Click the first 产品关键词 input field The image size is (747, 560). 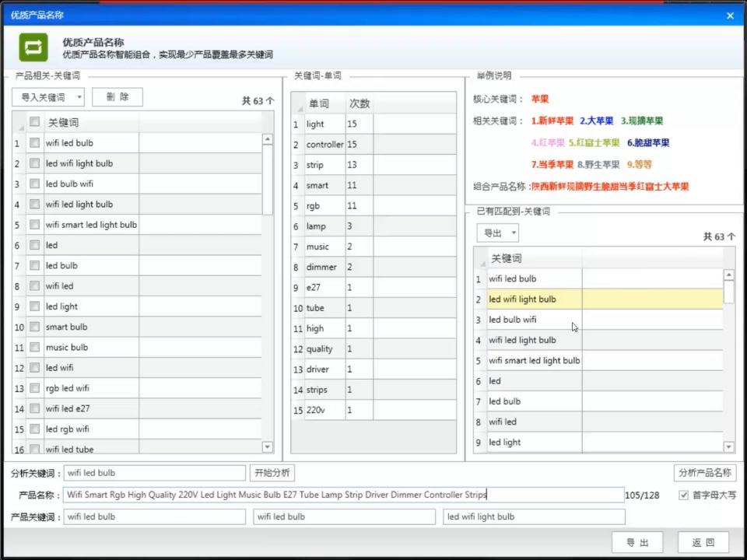point(155,516)
